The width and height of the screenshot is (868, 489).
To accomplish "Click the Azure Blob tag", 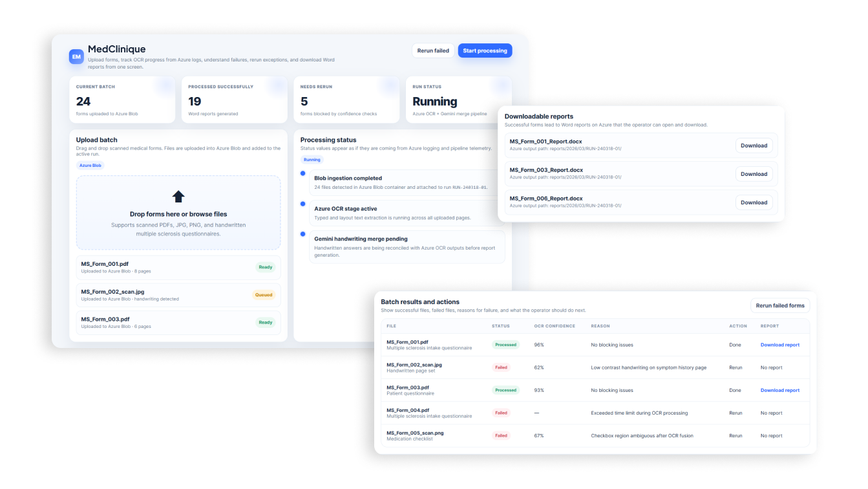I will point(90,166).
